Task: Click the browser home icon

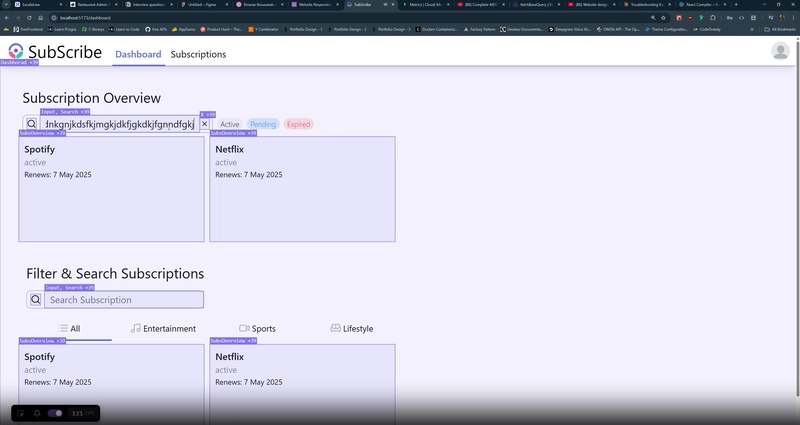Action: click(40, 17)
